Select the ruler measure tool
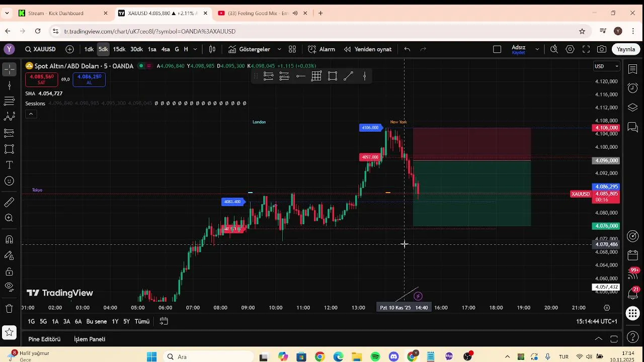This screenshot has width=644, height=362. (9, 202)
